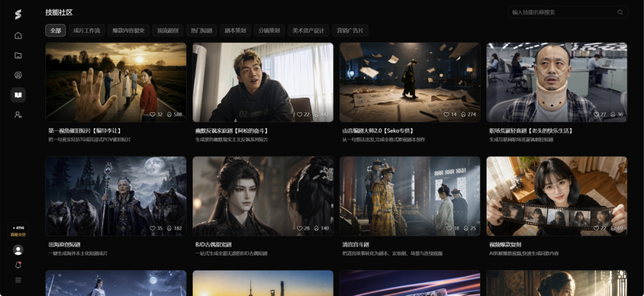644x296 pixels.
Task: Like the 山音编剧大师2.0 card via heart icon
Action: [447, 115]
